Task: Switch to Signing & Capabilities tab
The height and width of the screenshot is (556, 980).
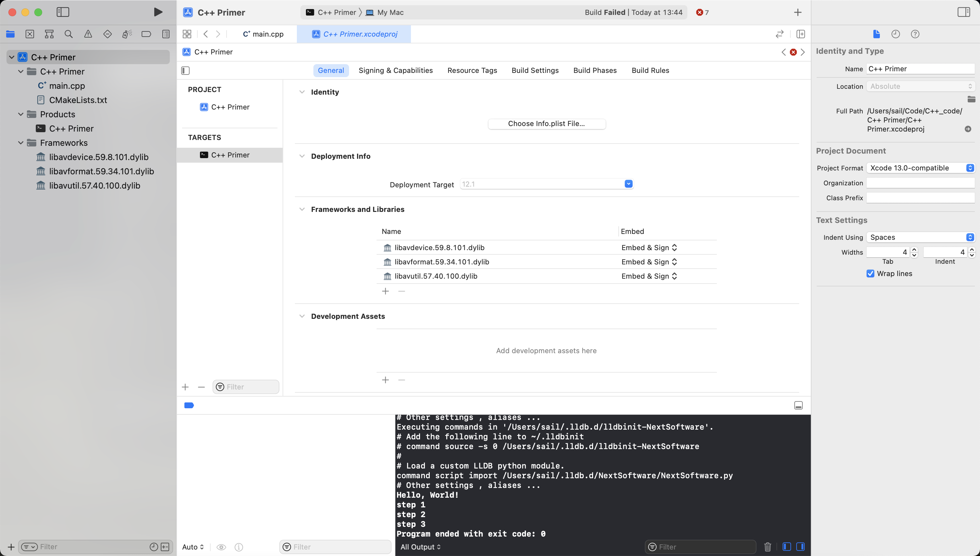Action: click(396, 70)
